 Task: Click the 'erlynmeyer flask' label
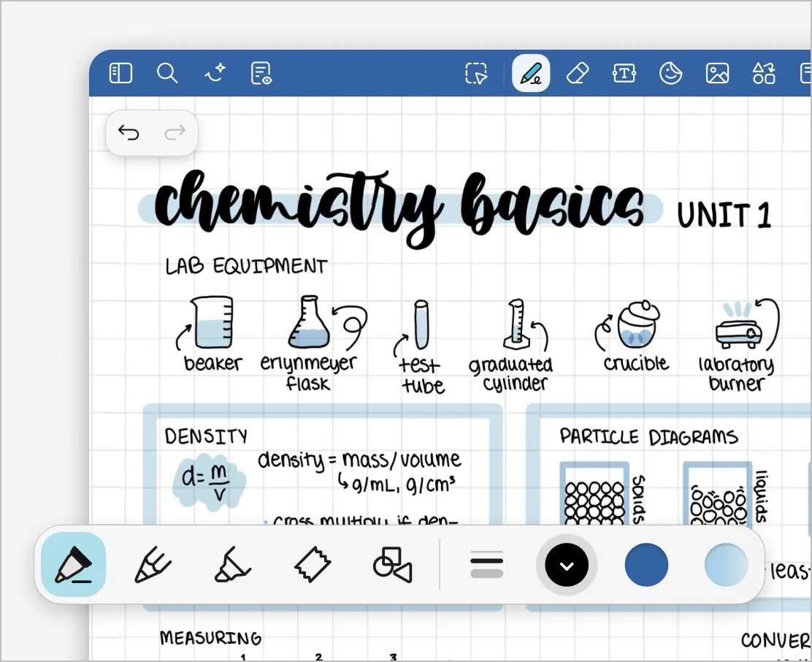(x=309, y=373)
